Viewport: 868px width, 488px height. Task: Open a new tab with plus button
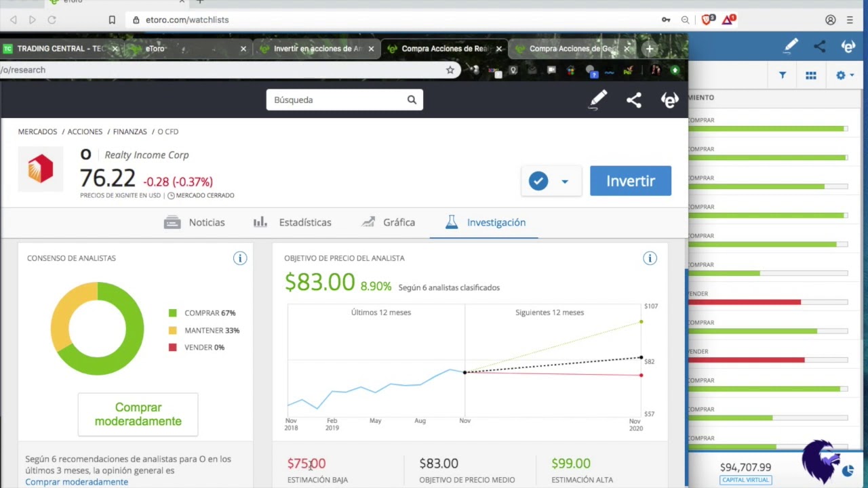coord(650,49)
